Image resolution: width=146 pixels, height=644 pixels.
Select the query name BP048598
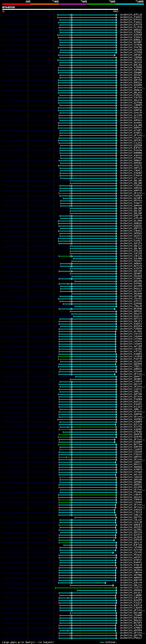[x=8, y=8]
